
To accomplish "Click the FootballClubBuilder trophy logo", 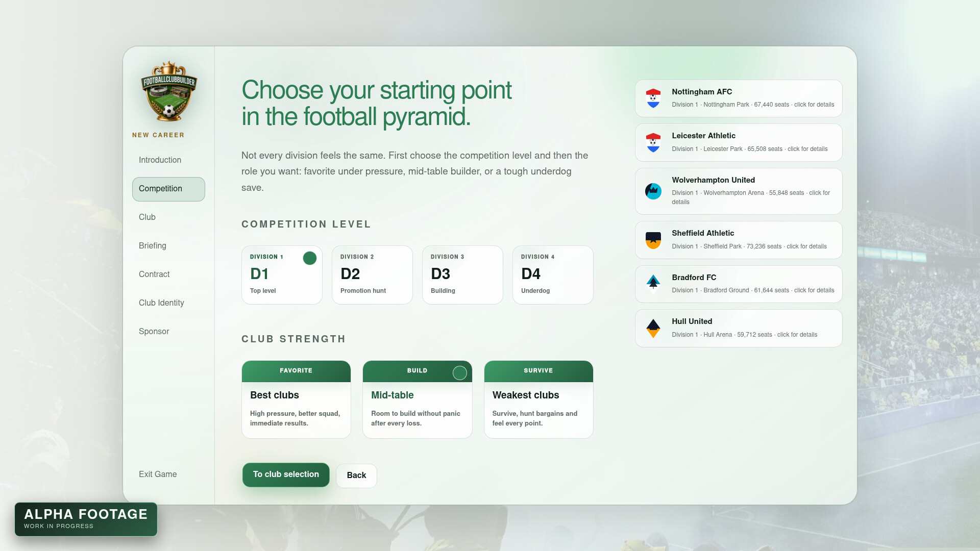I will [169, 91].
